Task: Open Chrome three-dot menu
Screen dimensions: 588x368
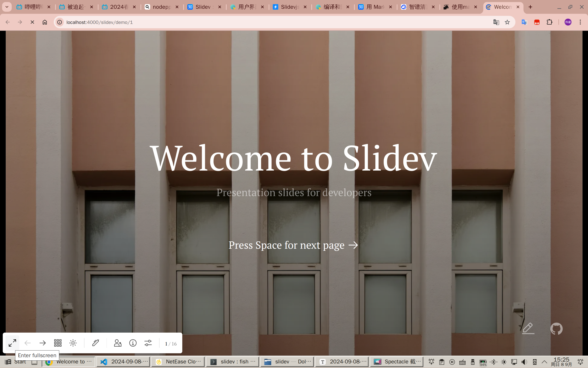Action: [580, 22]
